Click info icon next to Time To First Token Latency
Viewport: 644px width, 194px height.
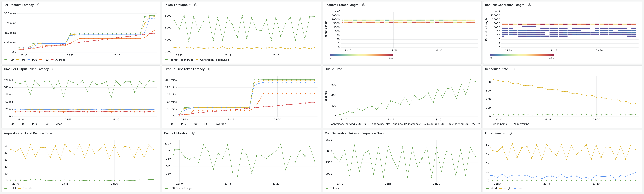pos(210,69)
